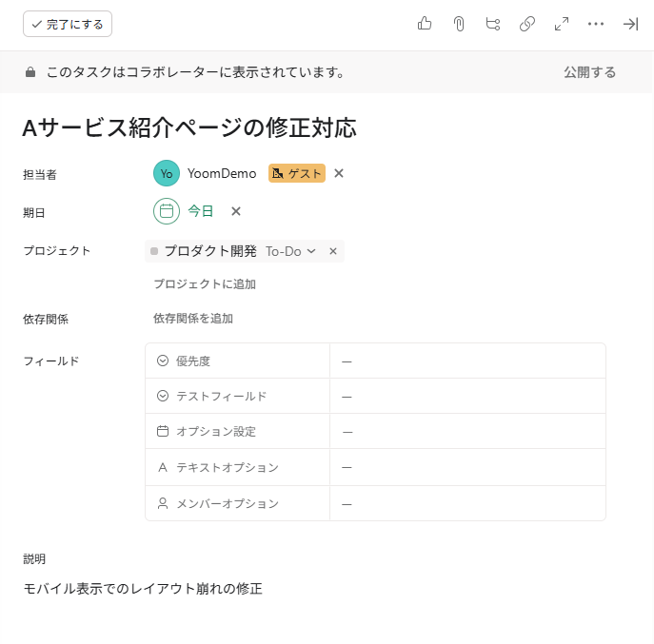Expand task to full screen view
Screen dimensions: 654x644
click(x=562, y=24)
